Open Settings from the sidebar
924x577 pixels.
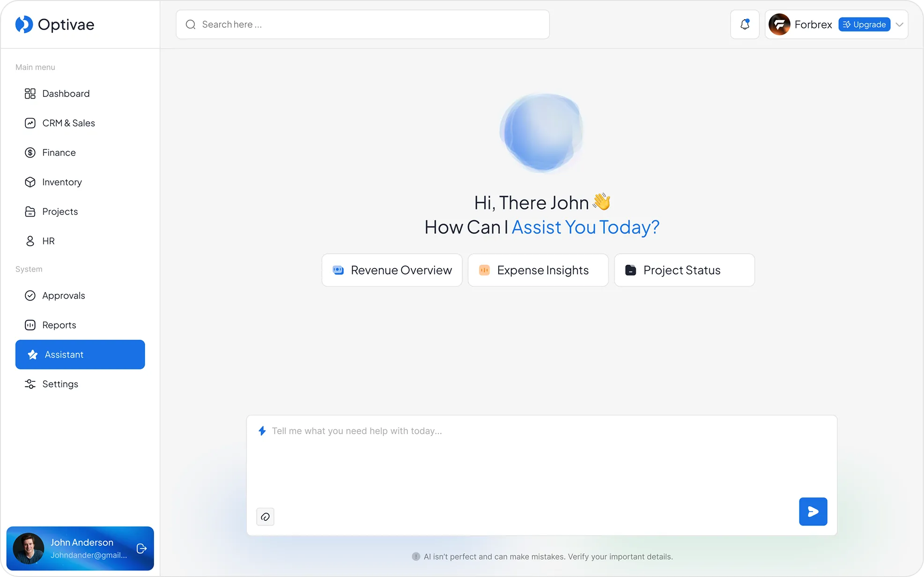tap(80, 384)
